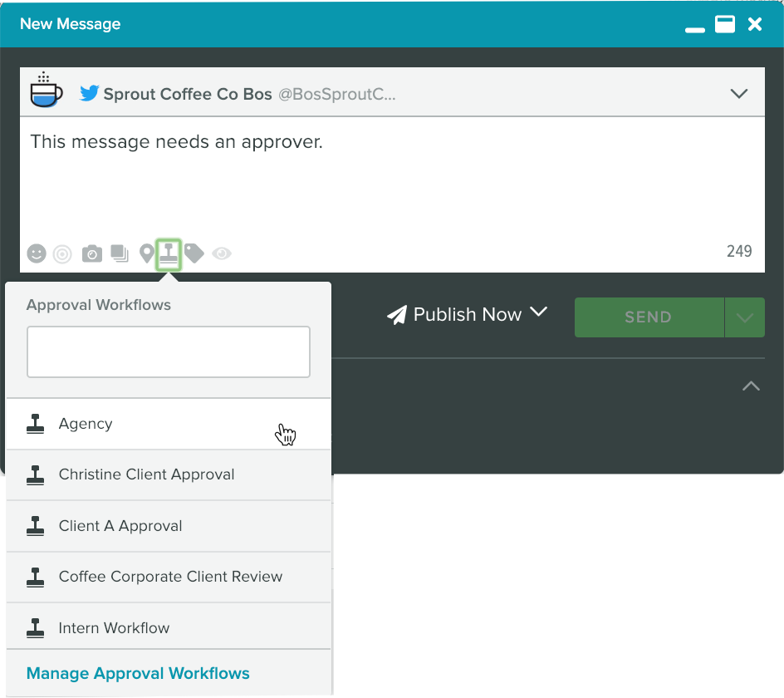Expand the profile picker chevron
The width and height of the screenshot is (784, 698).
point(738,94)
